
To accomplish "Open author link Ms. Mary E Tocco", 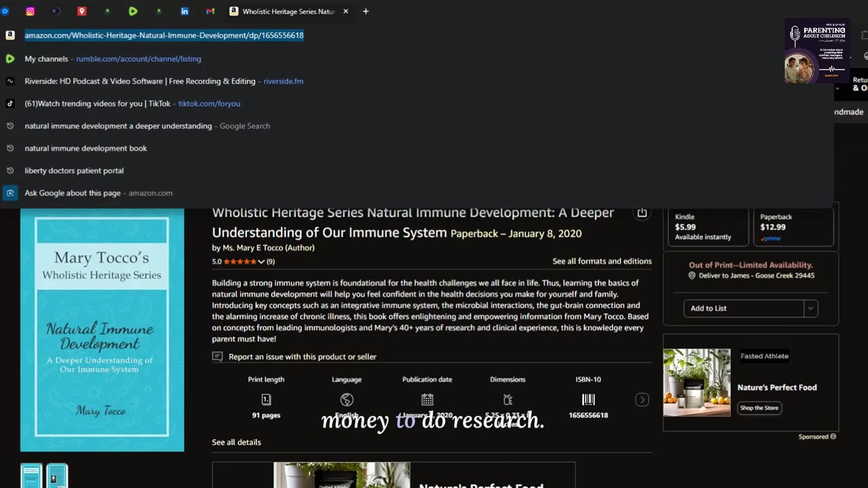I will [x=269, y=248].
